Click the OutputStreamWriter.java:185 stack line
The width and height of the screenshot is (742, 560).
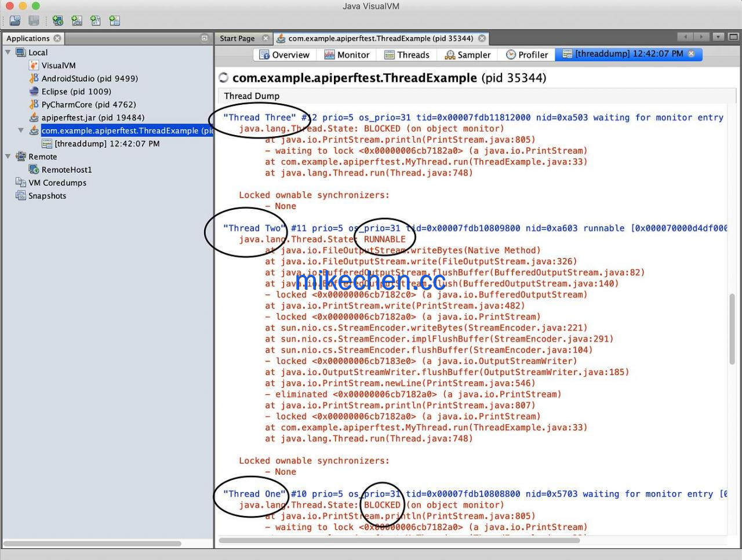click(447, 372)
